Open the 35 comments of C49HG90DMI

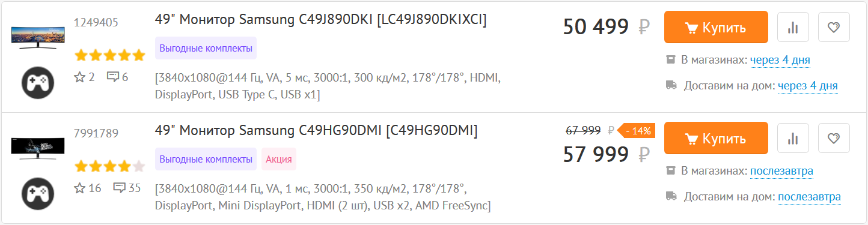click(127, 188)
